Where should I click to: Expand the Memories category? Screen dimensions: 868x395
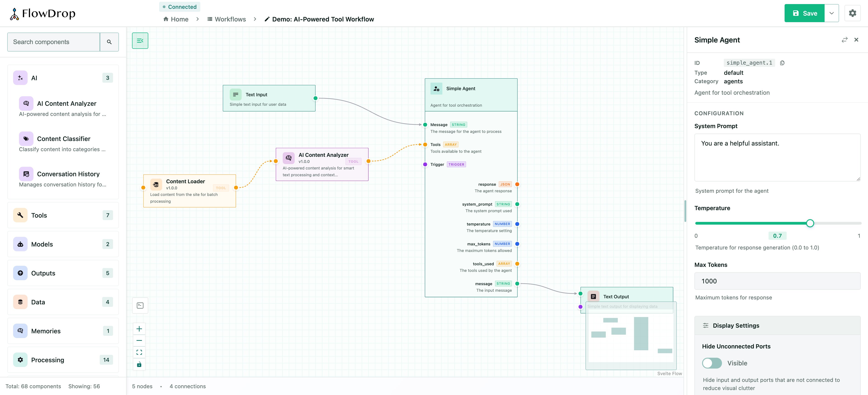click(63, 331)
